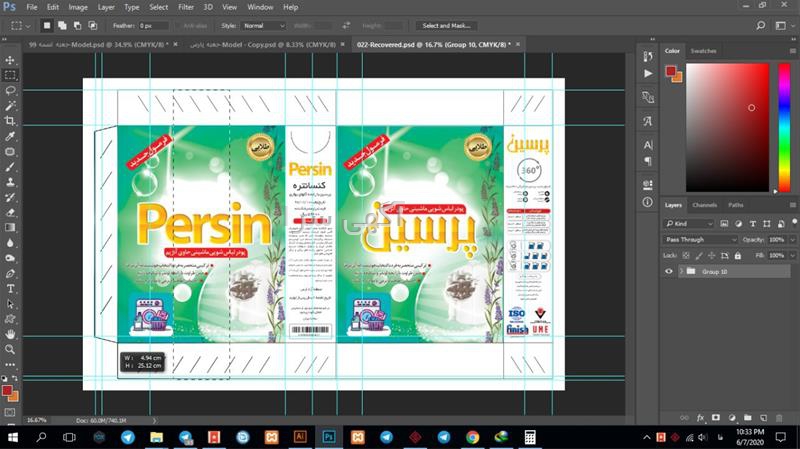Enable Add to selection mode in options bar
The image size is (800, 449).
pyautogui.click(x=62, y=25)
